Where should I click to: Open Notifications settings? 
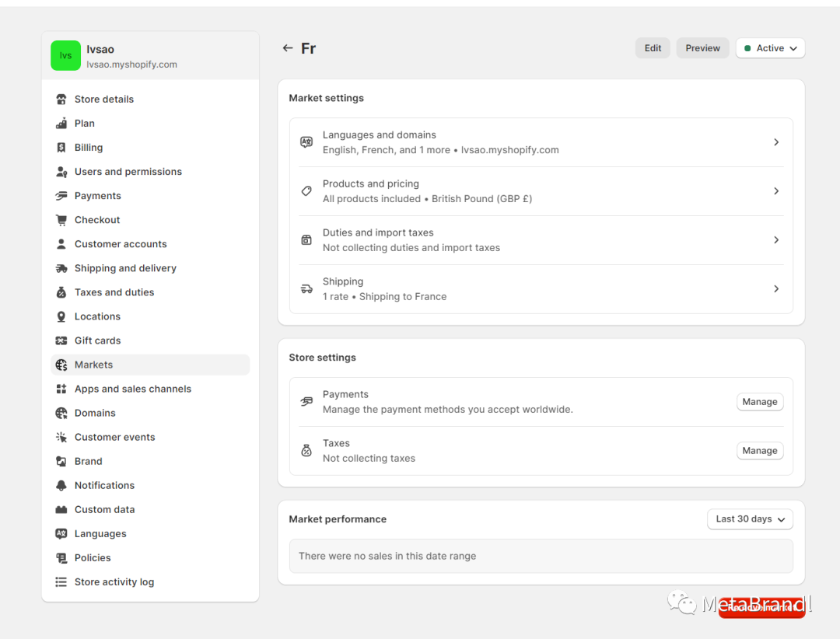point(150,485)
